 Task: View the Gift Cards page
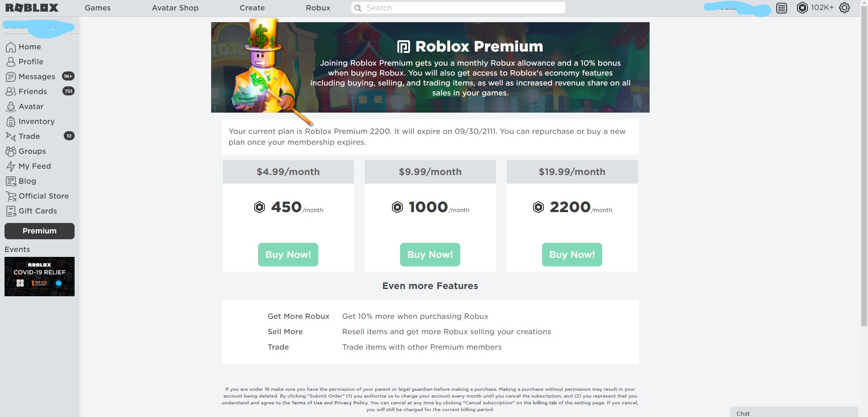38,211
